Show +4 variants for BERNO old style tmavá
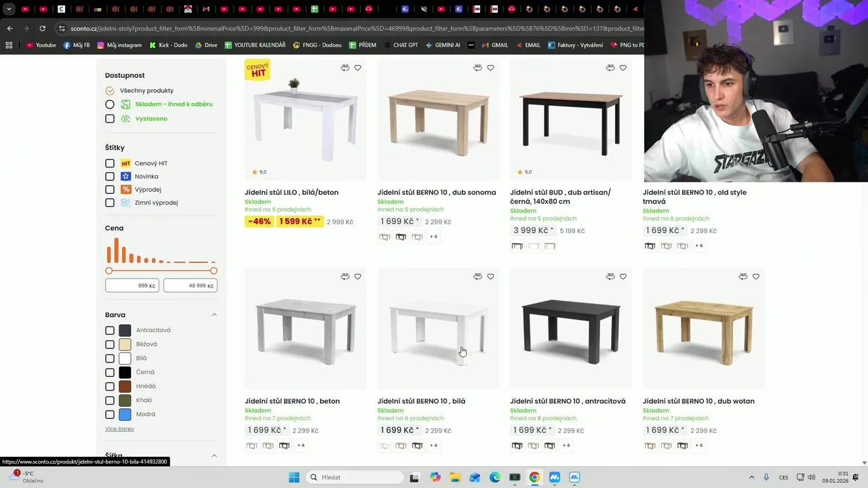 click(698, 245)
